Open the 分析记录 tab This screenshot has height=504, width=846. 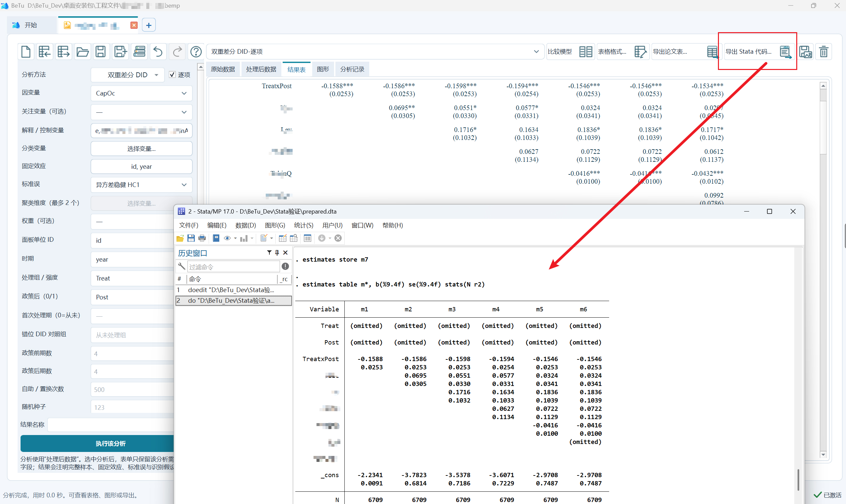pos(352,69)
